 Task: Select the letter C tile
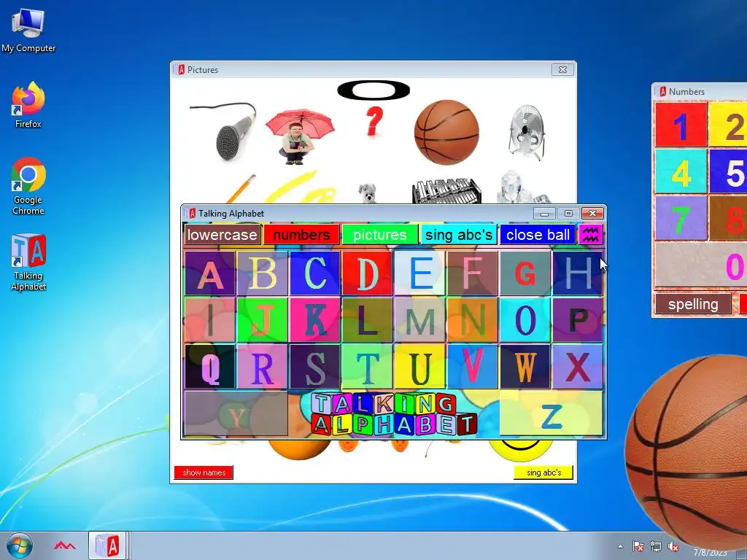[x=315, y=273]
